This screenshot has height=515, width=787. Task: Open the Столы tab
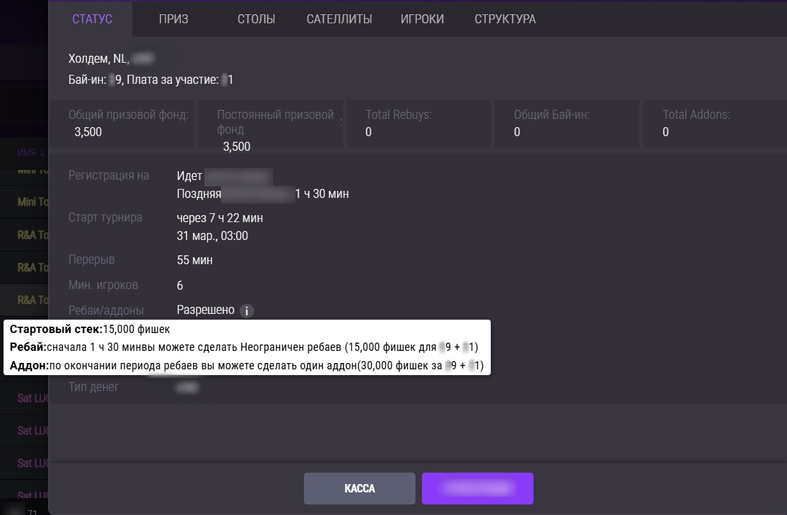tap(256, 19)
